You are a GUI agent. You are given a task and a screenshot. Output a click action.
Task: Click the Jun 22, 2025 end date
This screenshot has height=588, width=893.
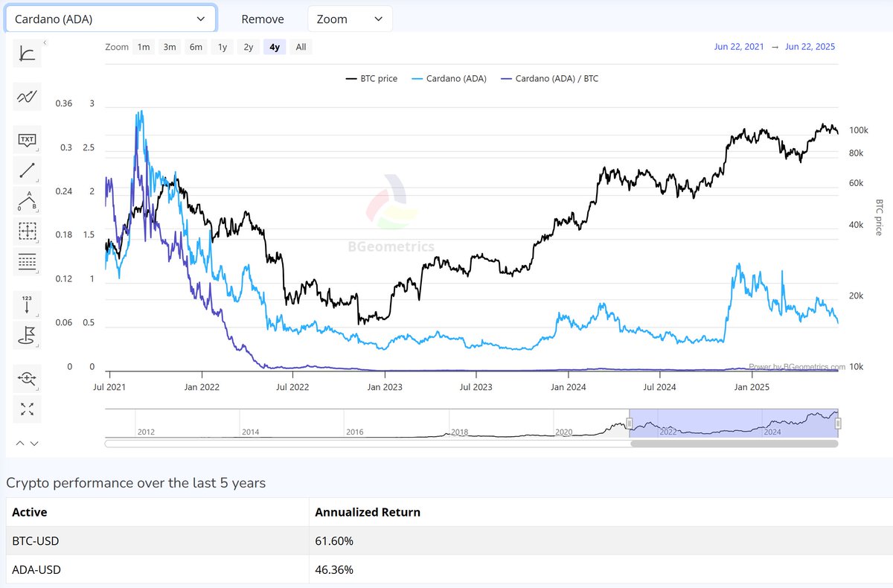point(810,47)
